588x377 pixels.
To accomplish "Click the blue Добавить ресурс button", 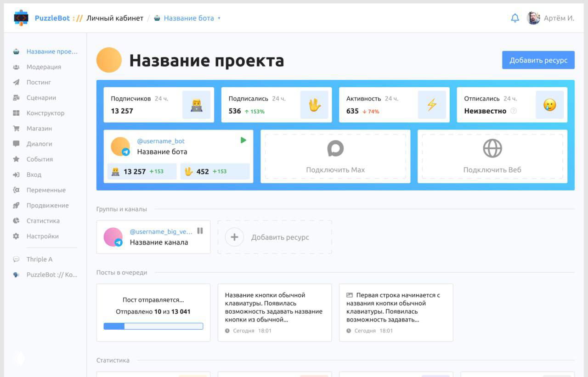I will tap(537, 60).
